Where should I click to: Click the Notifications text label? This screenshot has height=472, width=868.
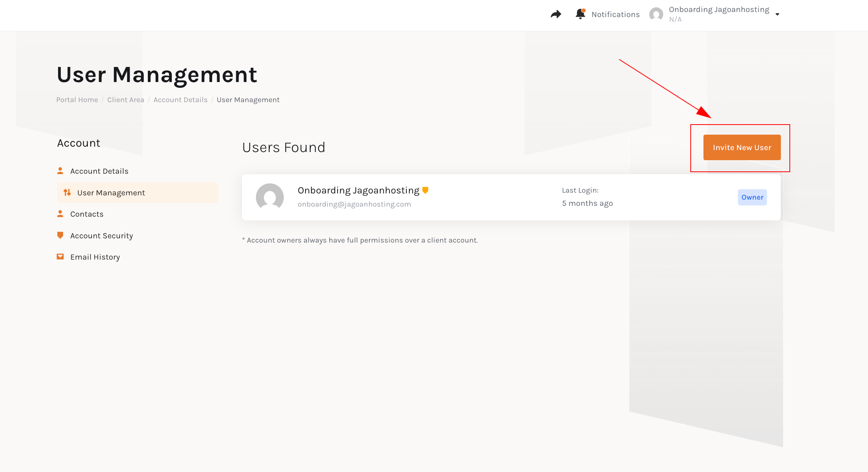click(615, 14)
